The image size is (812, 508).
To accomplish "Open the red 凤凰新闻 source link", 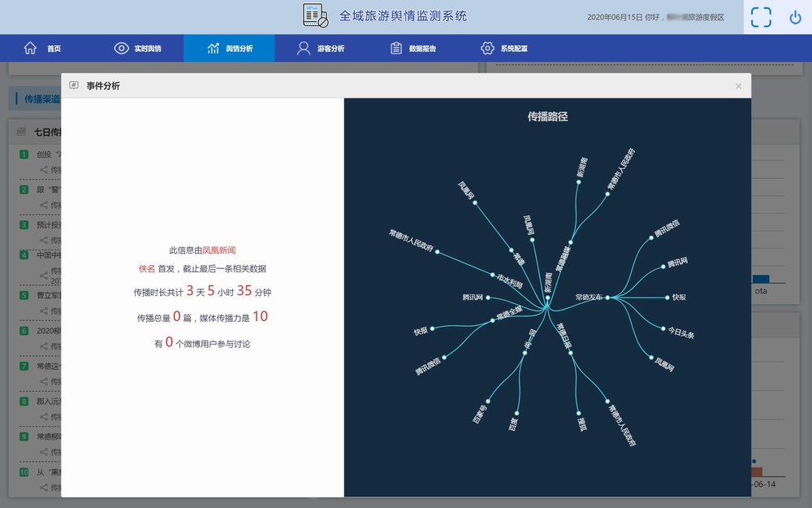I will coord(218,250).
